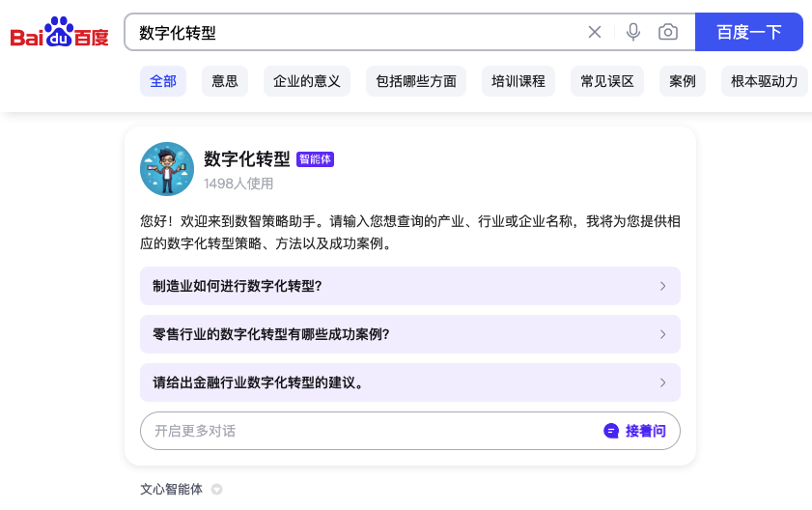The image size is (812, 510).
Task: Ask 请给出金融行业数字化转型的建议
Action: 410,382
